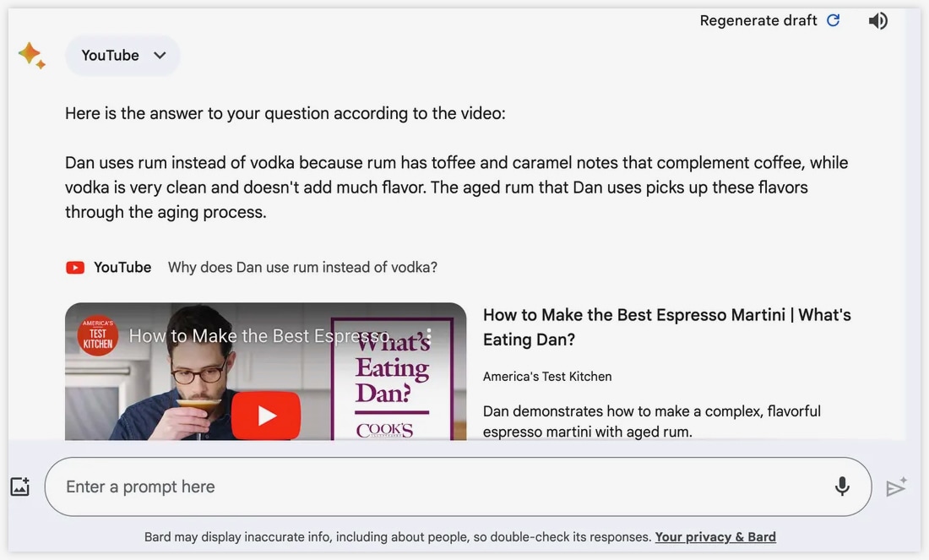929x560 pixels.
Task: Click the 'Here is the answer' intro line
Action: pos(285,113)
